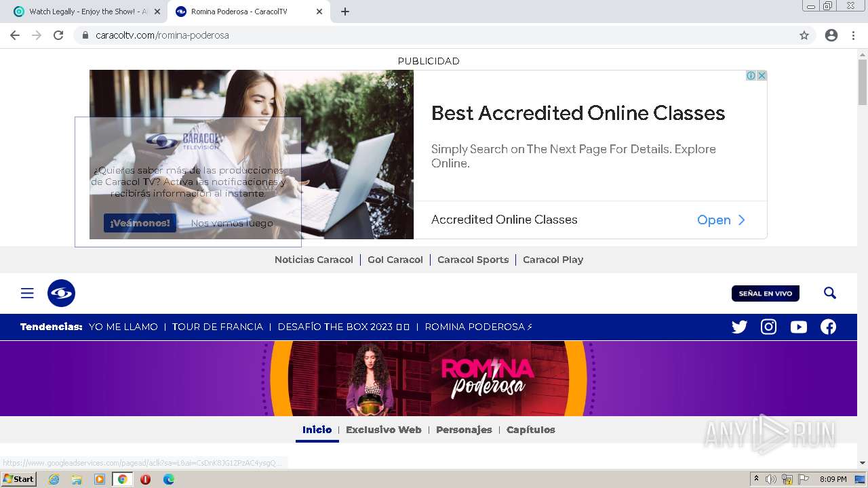Visit Caracol's Facebook page
This screenshot has width=868, height=488.
point(828,327)
